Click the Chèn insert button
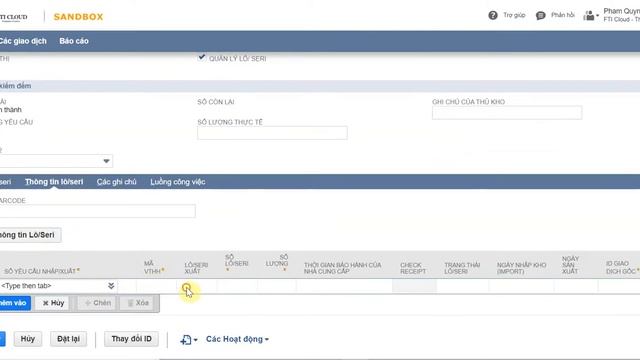 [x=97, y=303]
